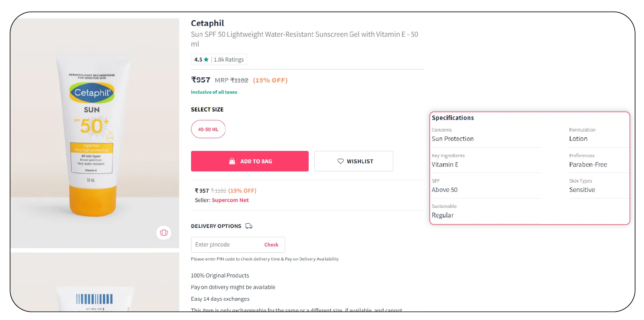Click the heart icon in Wishlist button
This screenshot has width=644, height=320.
[x=340, y=161]
